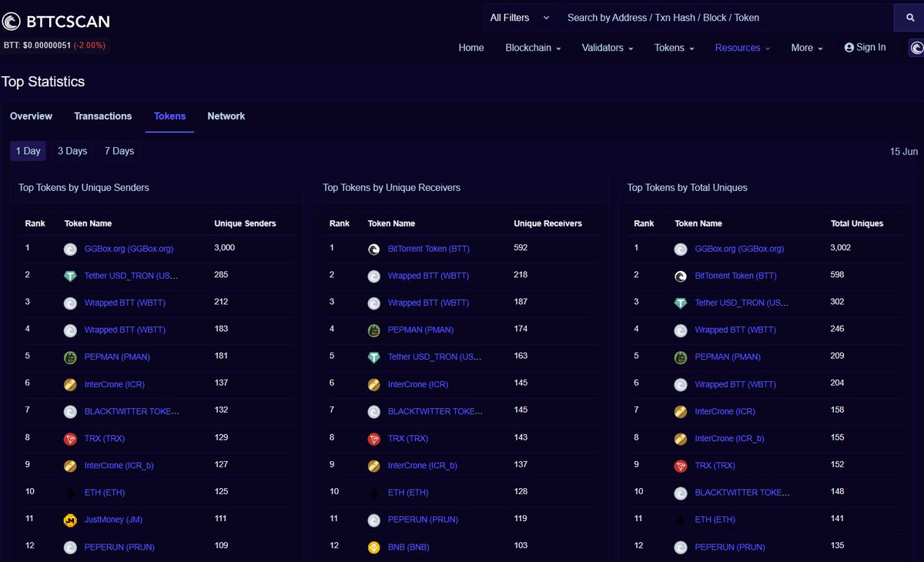Select the 3 Days time range
The width and height of the screenshot is (924, 562).
point(72,151)
